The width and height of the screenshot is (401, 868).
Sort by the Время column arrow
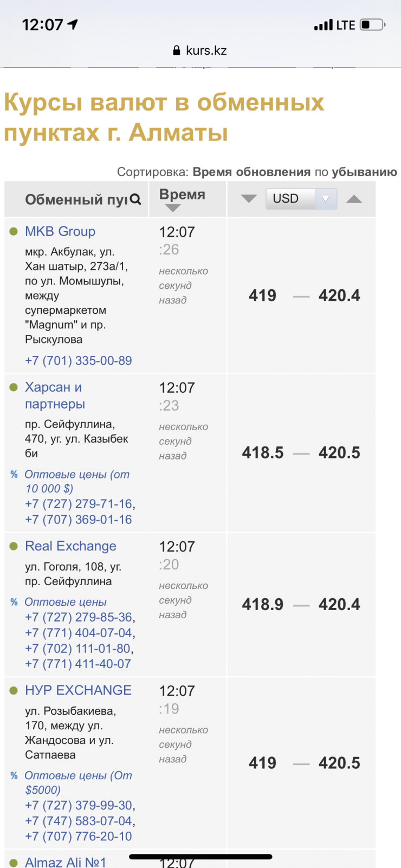click(x=173, y=208)
